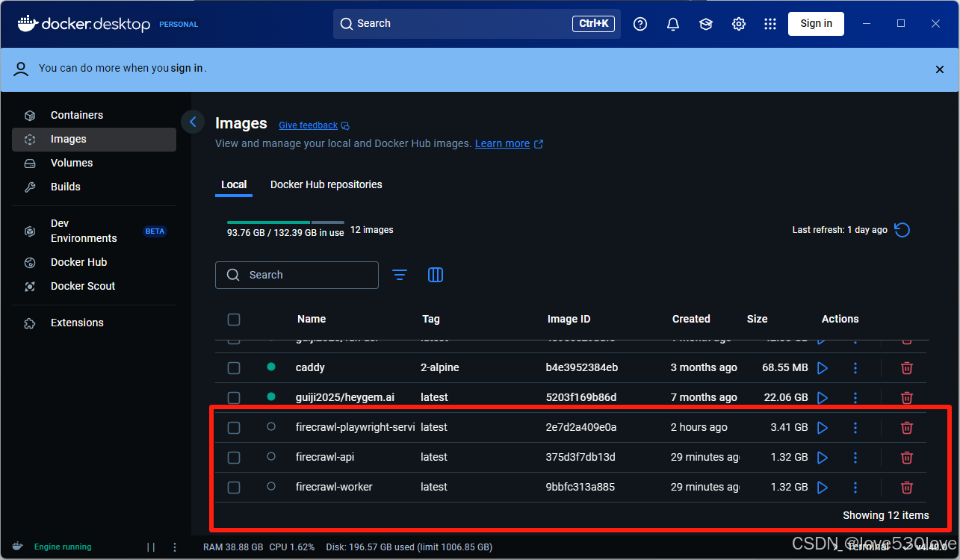
Task: Sort by the Name column header
Action: pos(312,319)
